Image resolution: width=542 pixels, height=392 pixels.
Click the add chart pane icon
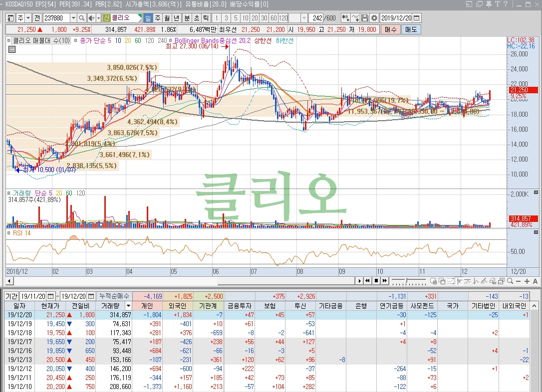(x=434, y=281)
